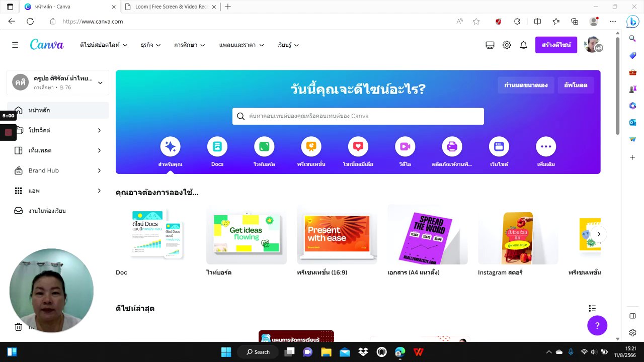Select the print products category icon
Viewport: 644px width, 362px height.
pyautogui.click(x=452, y=146)
